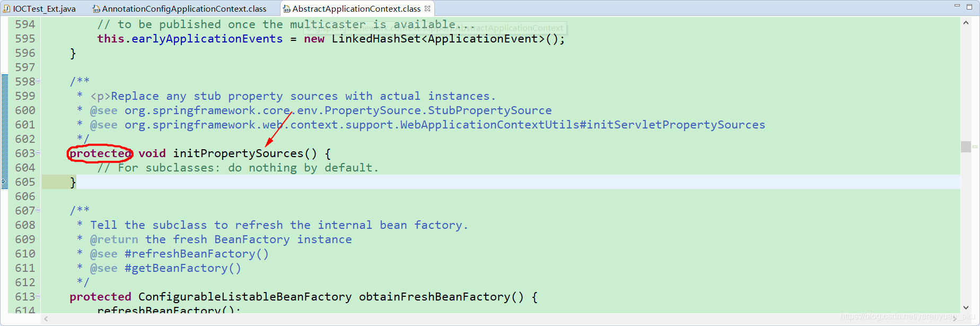
Task: Click the 'protected' keyword on line 613
Action: coord(100,297)
